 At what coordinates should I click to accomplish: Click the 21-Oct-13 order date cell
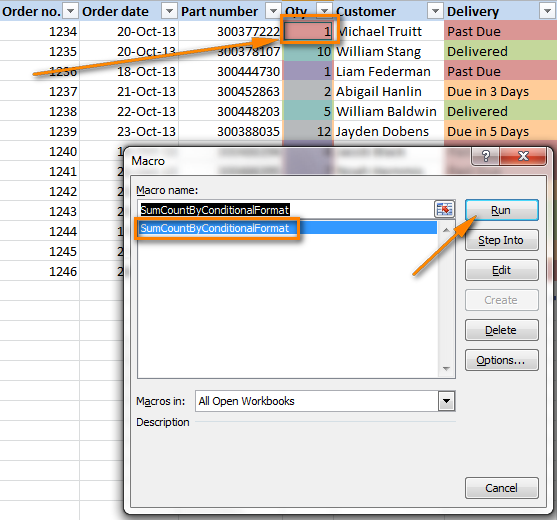click(129, 92)
